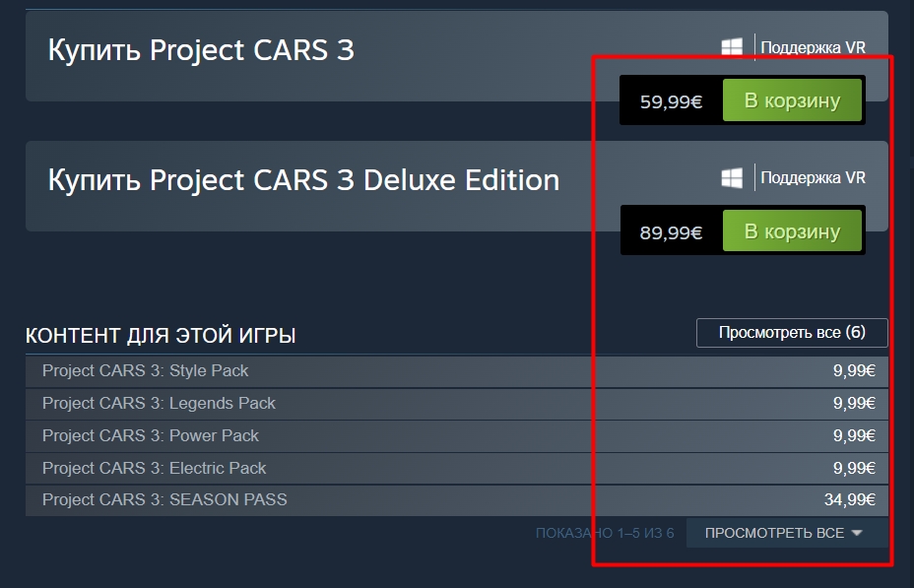Open the Project CARS 3: SEASON PASS entry
The width and height of the screenshot is (914, 588).
456,500
